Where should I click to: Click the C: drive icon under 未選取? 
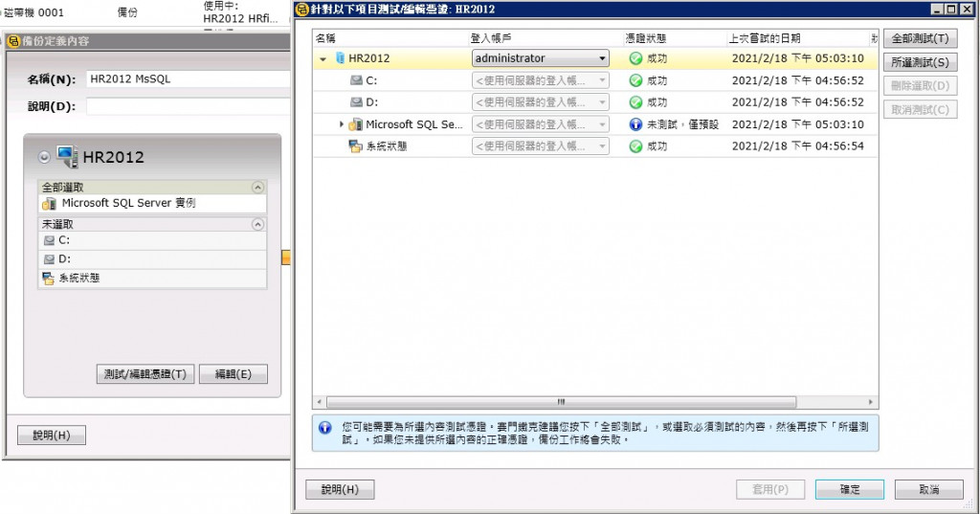click(49, 241)
